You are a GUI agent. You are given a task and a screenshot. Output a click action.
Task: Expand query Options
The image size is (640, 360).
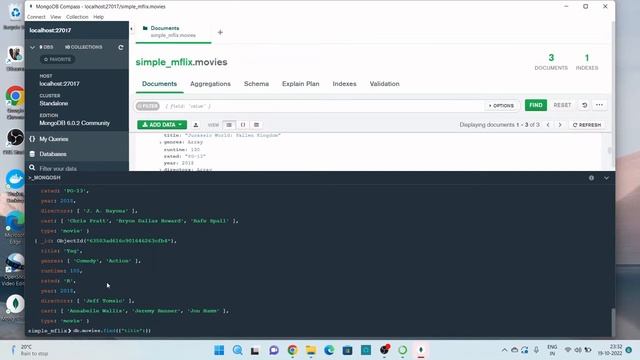coord(501,106)
